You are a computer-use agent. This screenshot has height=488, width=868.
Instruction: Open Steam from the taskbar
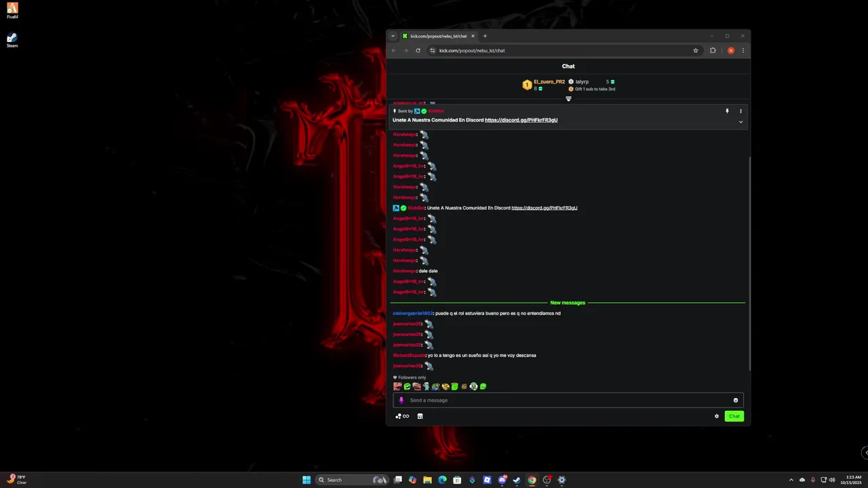517,480
